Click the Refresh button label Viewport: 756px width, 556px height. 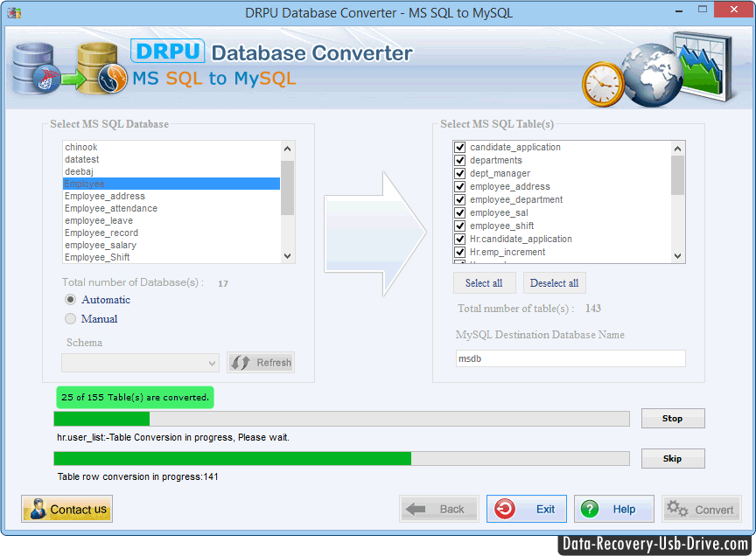coord(274,362)
